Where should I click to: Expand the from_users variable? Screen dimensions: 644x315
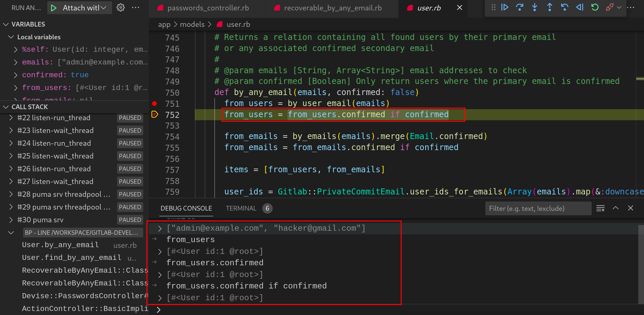click(16, 88)
